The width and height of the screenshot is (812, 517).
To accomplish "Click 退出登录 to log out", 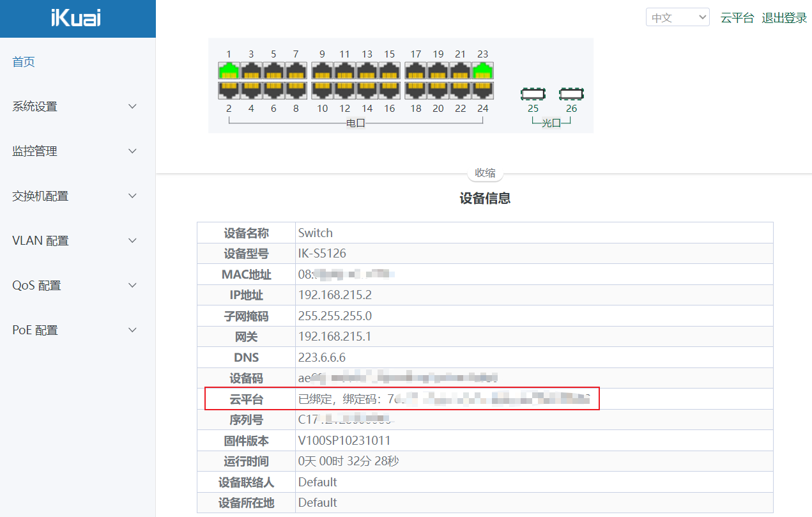I will point(785,18).
